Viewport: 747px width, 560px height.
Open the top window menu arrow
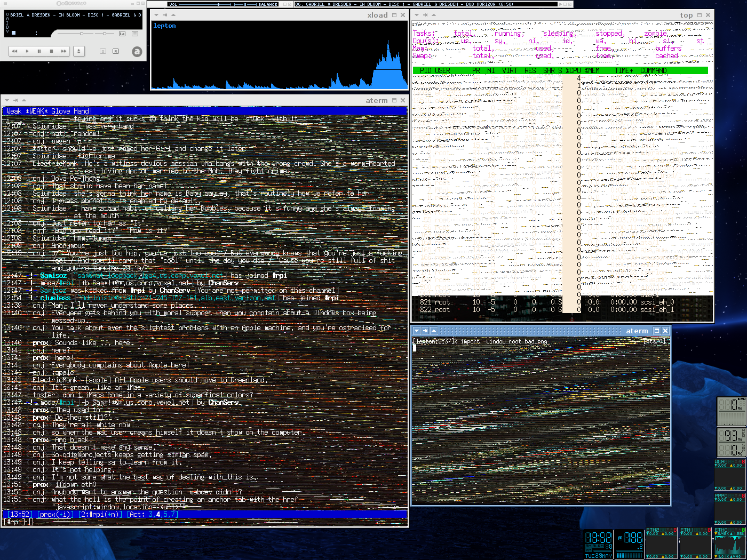tap(417, 15)
